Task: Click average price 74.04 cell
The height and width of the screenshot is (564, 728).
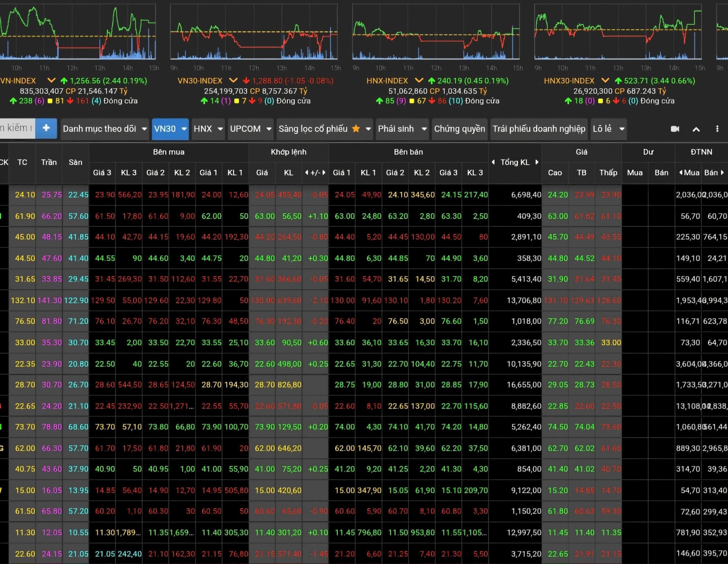Action: (584, 427)
